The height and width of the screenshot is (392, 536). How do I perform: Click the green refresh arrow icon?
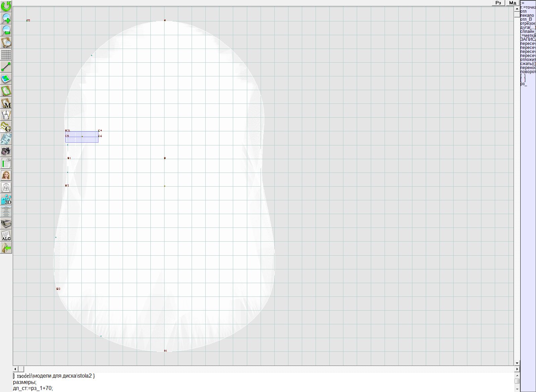6,6
